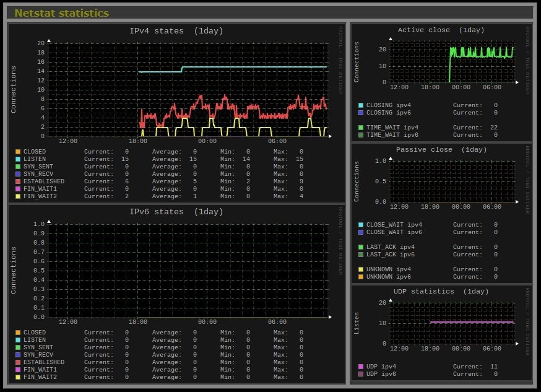
Task: Click the CLOSING ipv6 legend swatch
Action: coord(361,113)
